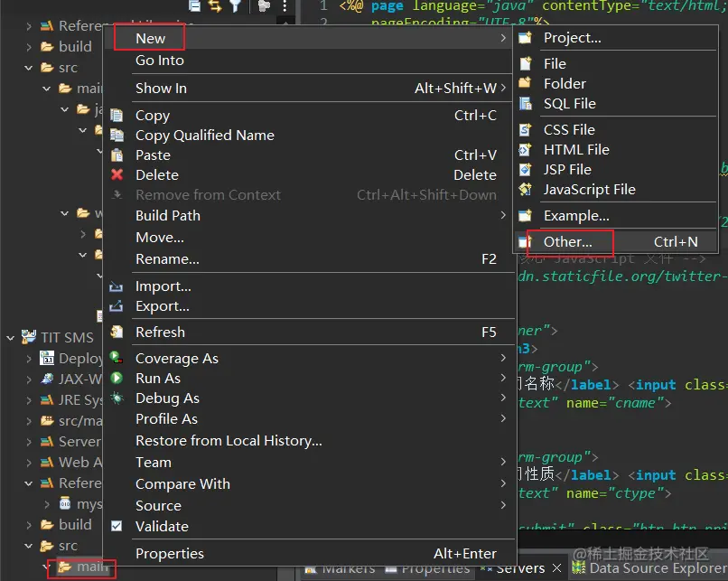Click the Copy Qualified Name icon
This screenshot has height=581, width=728.
click(x=117, y=136)
